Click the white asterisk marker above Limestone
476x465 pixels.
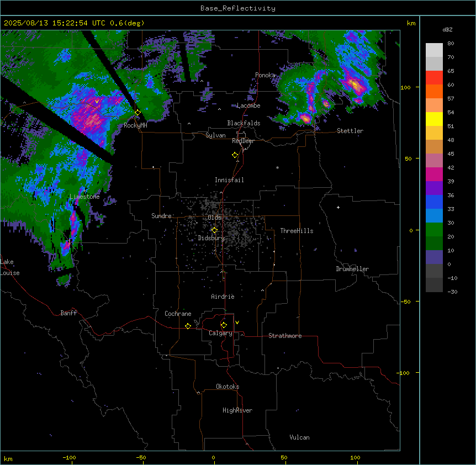coord(85,191)
